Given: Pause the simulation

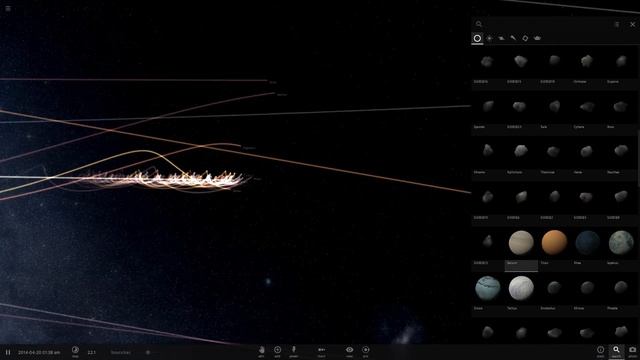Looking at the screenshot, I should click(x=8, y=352).
